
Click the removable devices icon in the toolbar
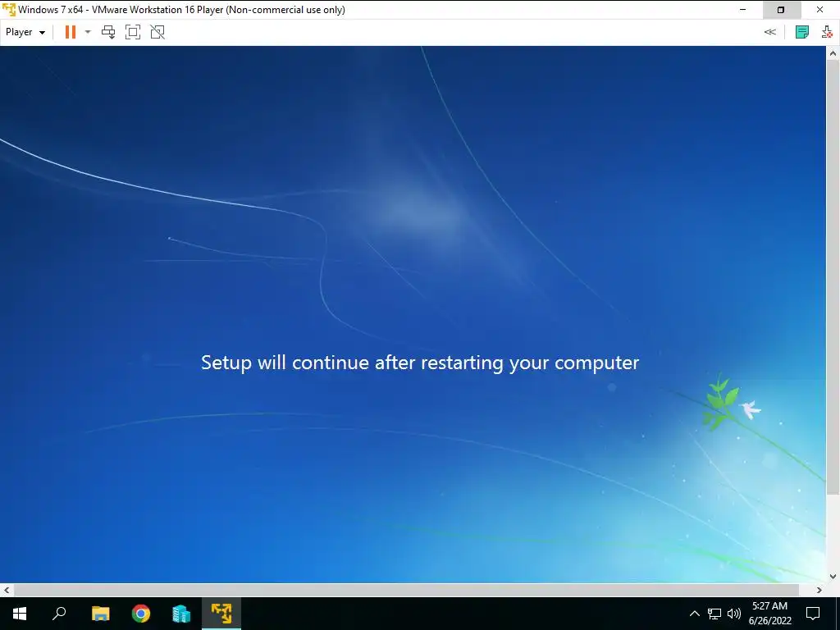click(827, 32)
